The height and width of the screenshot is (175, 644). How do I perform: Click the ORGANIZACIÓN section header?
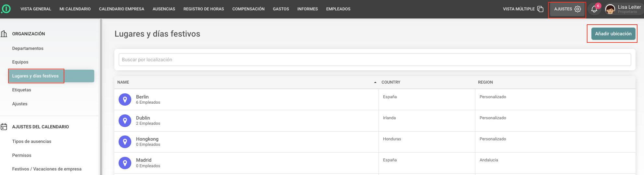pos(29,34)
